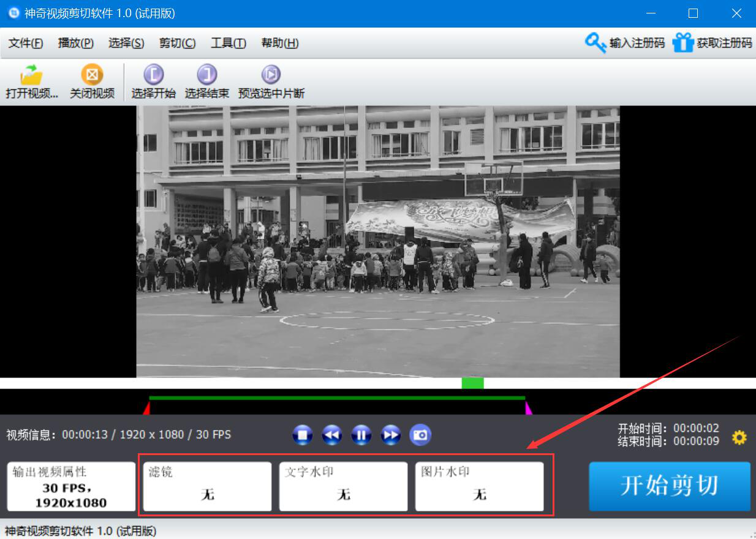Click the status bar text 神奇视频剪切软件
The image size is (756, 539).
click(x=80, y=530)
